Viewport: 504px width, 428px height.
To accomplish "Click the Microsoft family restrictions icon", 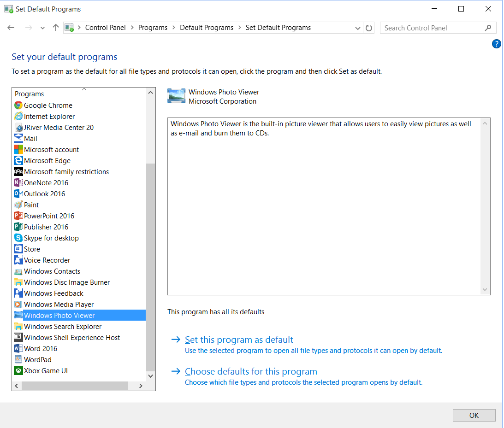I will pyautogui.click(x=18, y=172).
